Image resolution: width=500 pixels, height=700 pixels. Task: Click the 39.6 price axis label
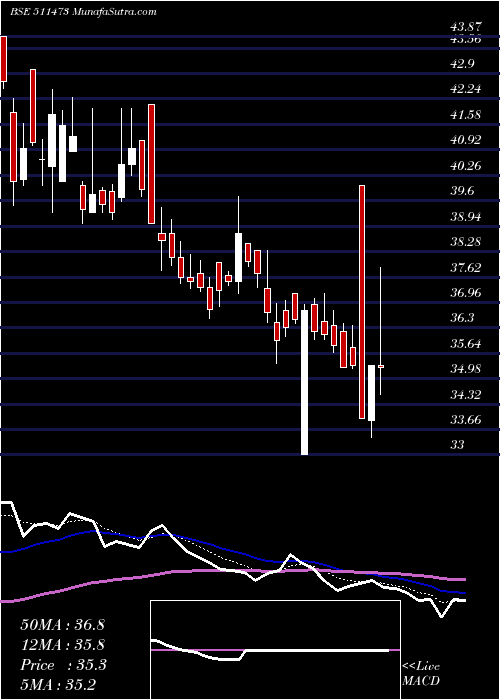pos(464,191)
